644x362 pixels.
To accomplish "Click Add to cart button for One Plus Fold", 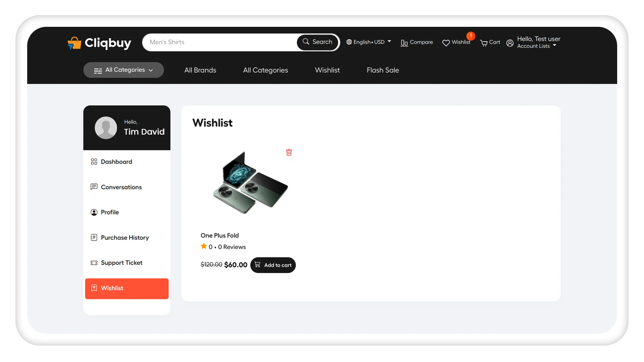I will [x=273, y=265].
